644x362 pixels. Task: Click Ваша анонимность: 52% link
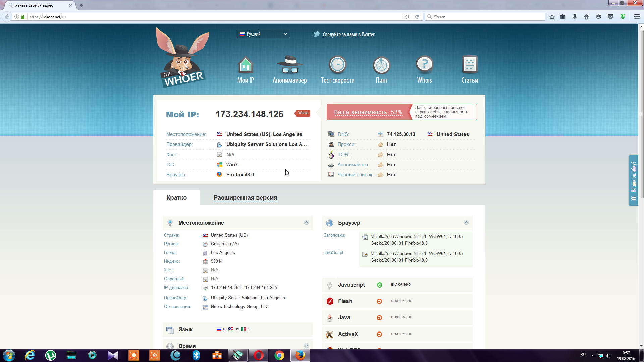point(368,112)
